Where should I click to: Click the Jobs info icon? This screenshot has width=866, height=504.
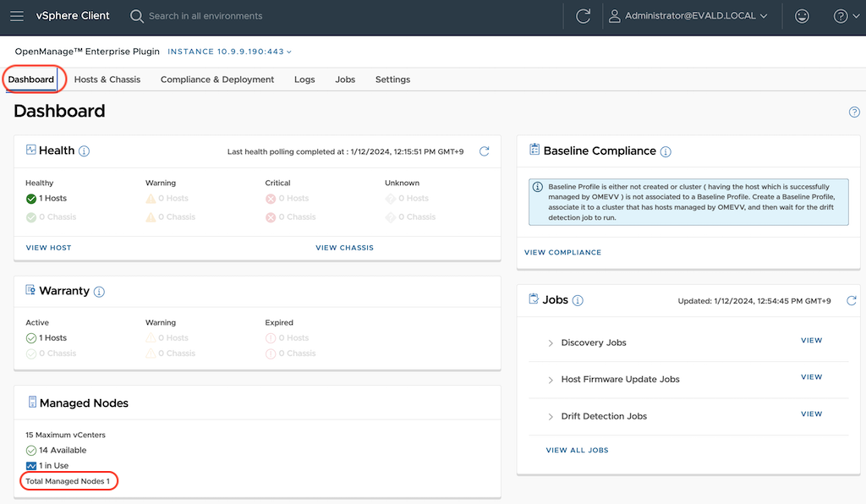click(x=578, y=300)
